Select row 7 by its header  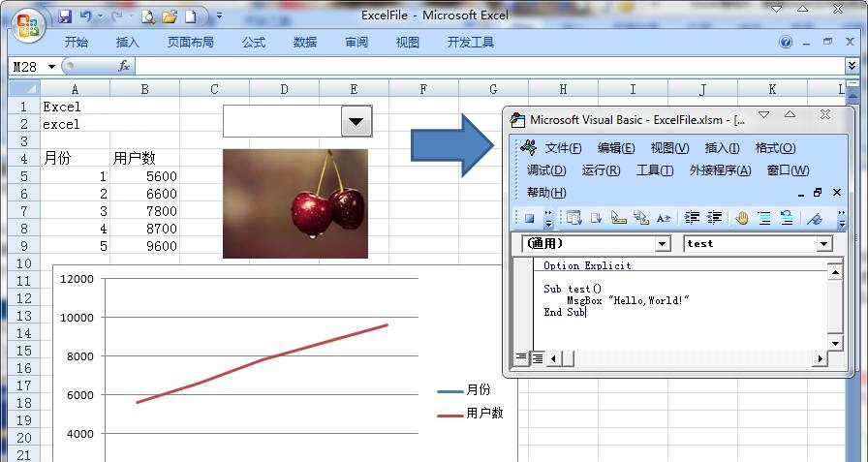coord(24,211)
